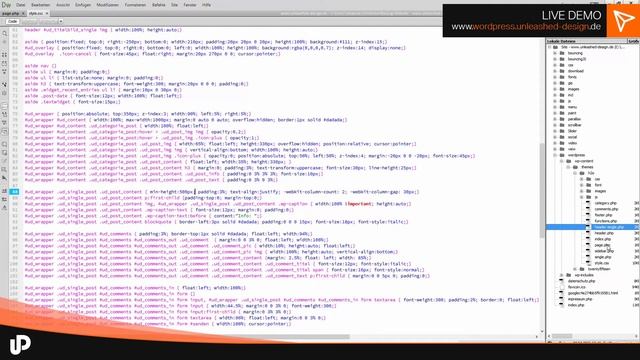Viewport: 640px width, 360px height.
Task: Select datenschutz.php in file tree
Action: pos(581,281)
